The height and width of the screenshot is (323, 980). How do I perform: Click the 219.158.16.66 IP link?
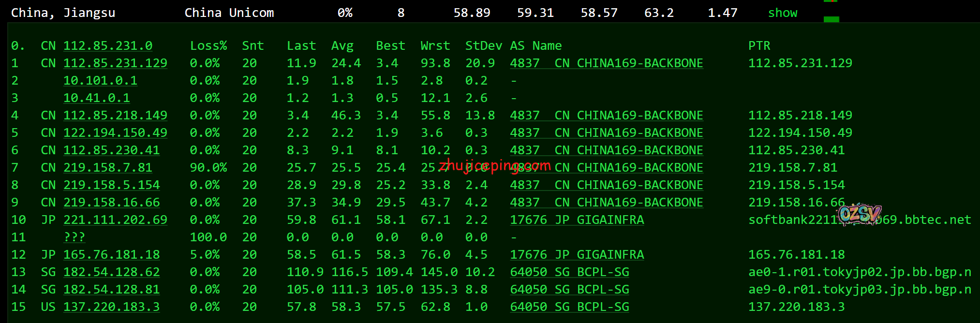111,203
